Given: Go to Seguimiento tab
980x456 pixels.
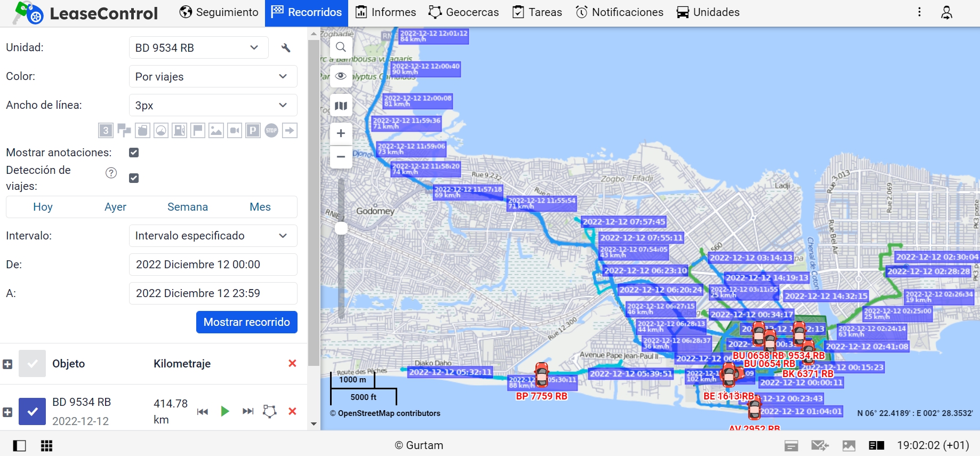Looking at the screenshot, I should (x=219, y=12).
